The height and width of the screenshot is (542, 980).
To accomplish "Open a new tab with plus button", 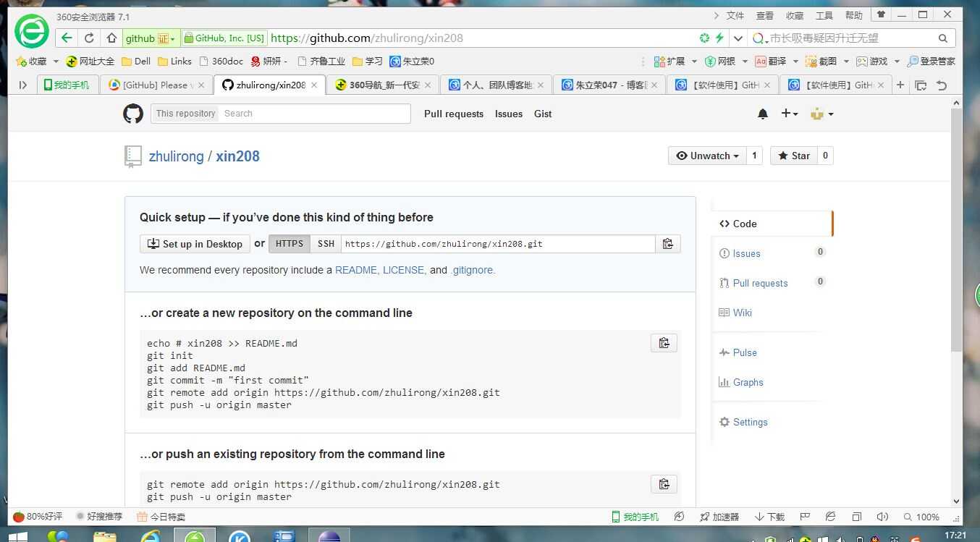I will [x=900, y=85].
